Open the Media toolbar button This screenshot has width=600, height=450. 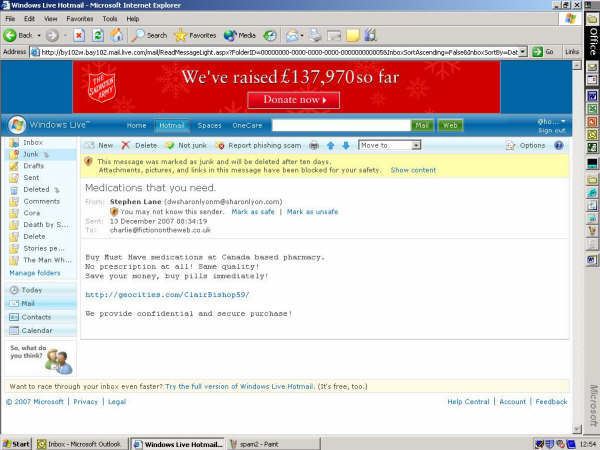tap(240, 36)
